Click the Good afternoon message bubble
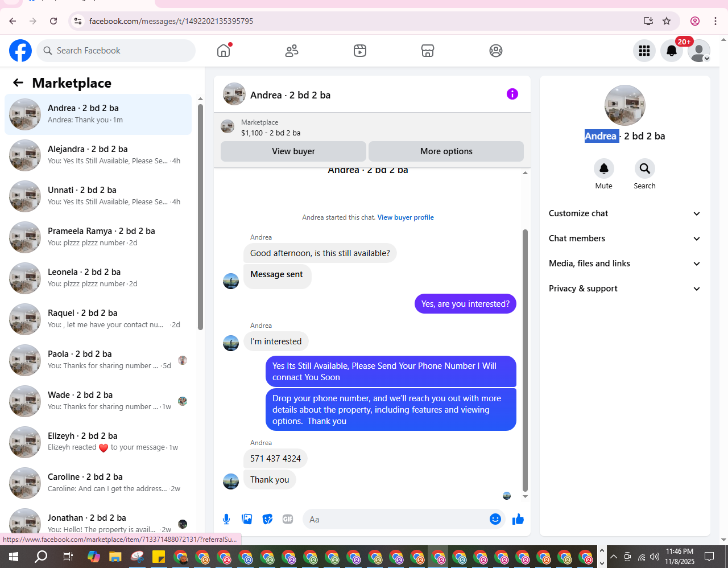 click(x=320, y=253)
